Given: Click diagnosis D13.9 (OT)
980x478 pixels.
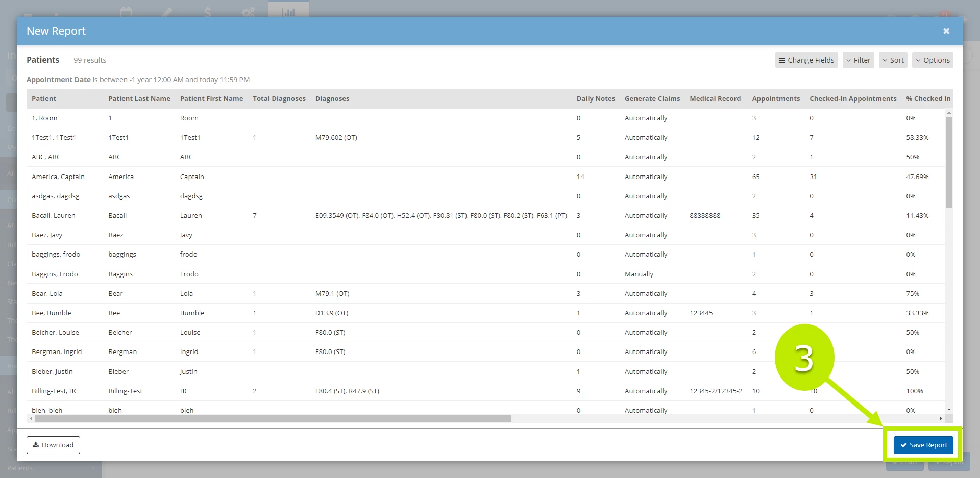Looking at the screenshot, I should (x=332, y=313).
